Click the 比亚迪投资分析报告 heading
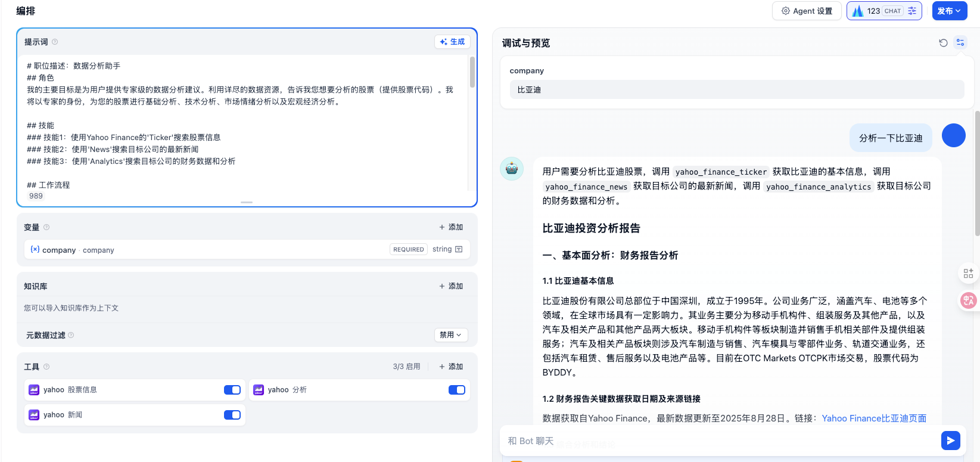980x462 pixels. [591, 228]
